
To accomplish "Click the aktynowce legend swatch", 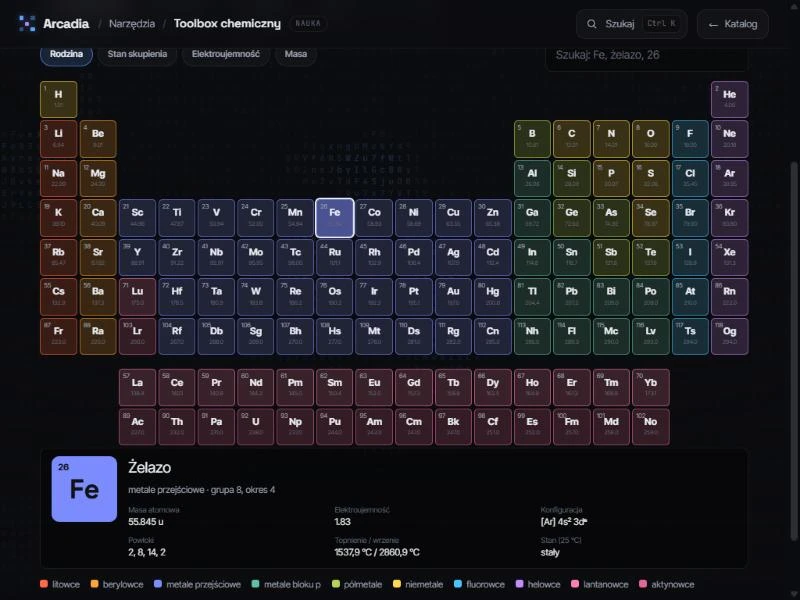I will 643,584.
